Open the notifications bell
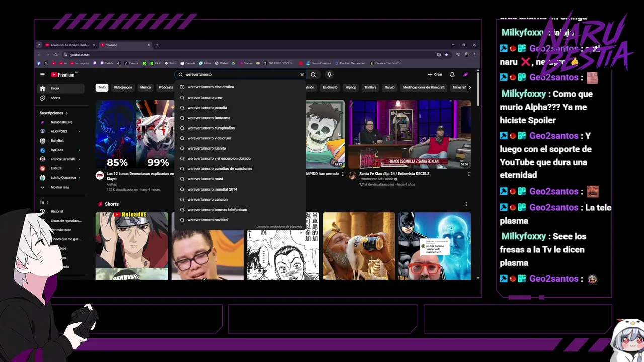644x362 pixels. click(452, 74)
